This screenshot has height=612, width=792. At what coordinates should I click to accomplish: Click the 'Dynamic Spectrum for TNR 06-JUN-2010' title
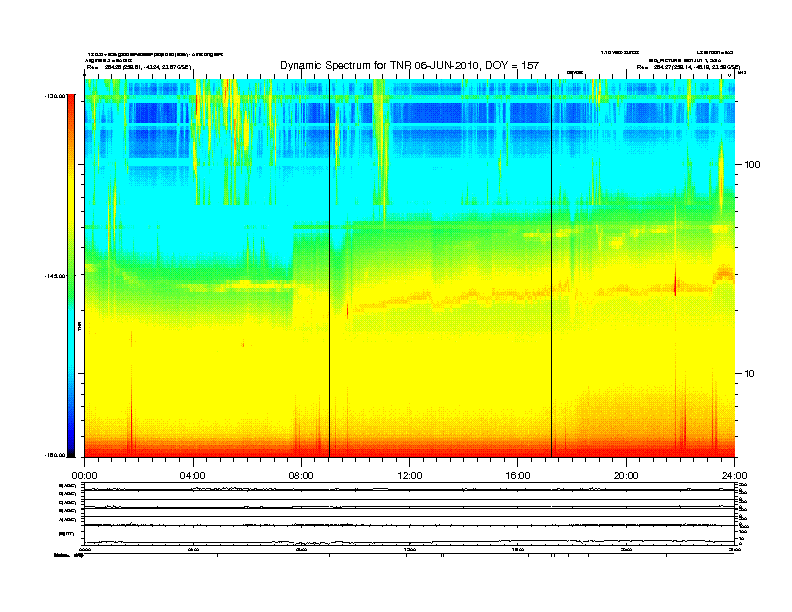point(410,65)
